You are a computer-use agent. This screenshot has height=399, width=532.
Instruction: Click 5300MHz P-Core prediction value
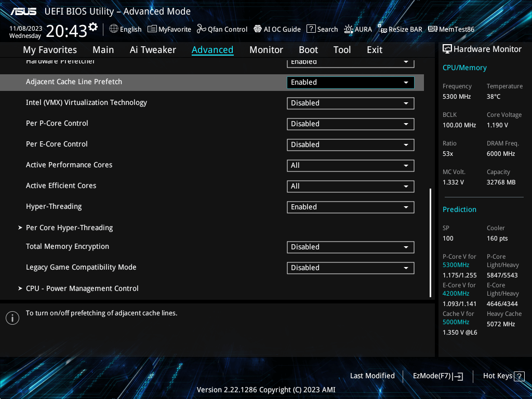coord(456,265)
